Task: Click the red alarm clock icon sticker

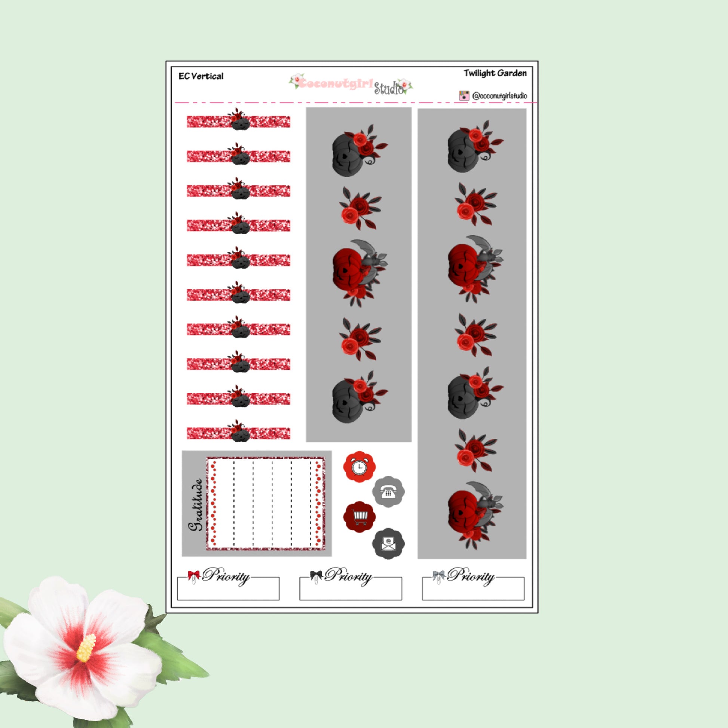Action: click(x=360, y=467)
